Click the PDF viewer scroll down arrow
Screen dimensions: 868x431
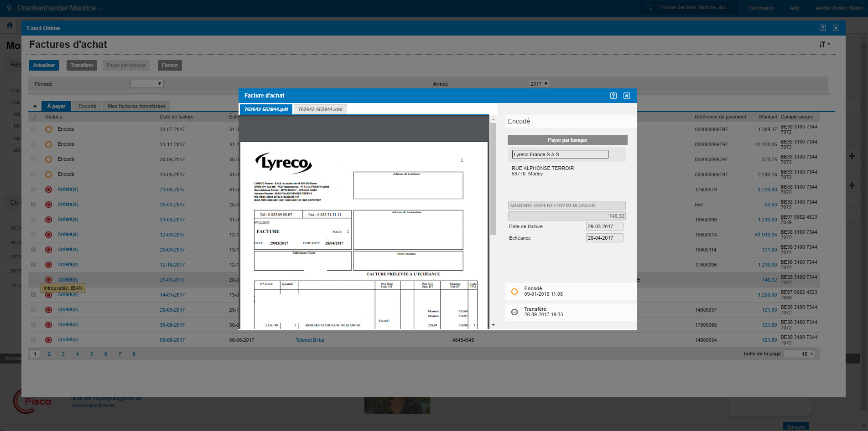point(493,325)
